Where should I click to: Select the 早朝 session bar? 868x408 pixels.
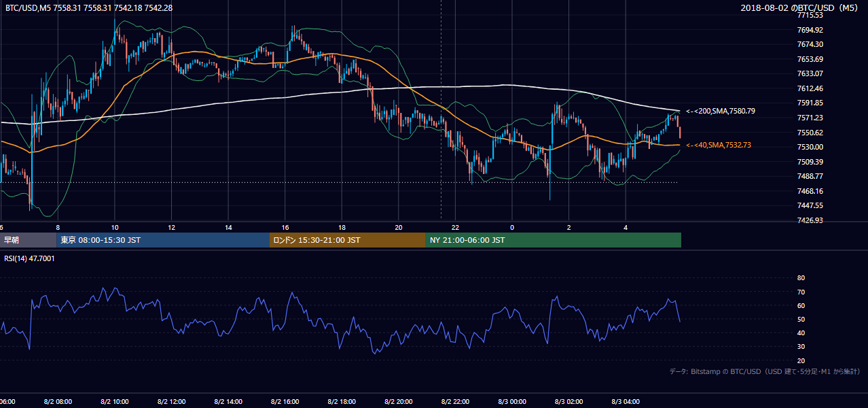pyautogui.click(x=29, y=240)
